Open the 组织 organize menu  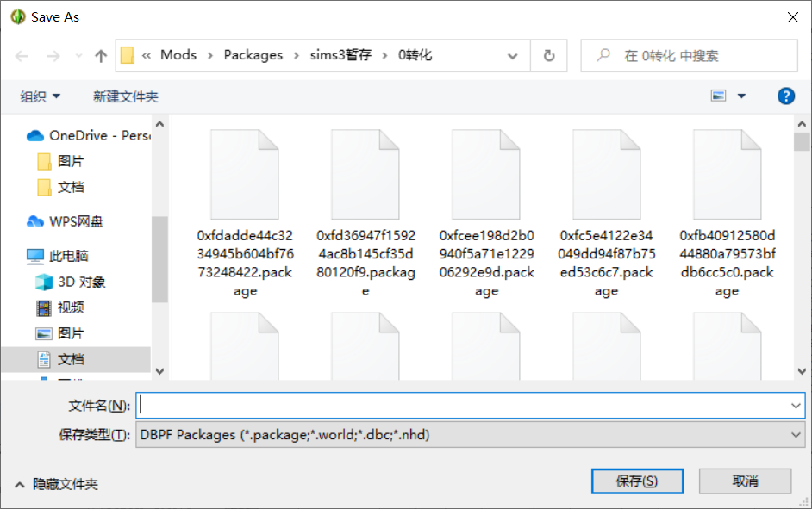(x=40, y=96)
